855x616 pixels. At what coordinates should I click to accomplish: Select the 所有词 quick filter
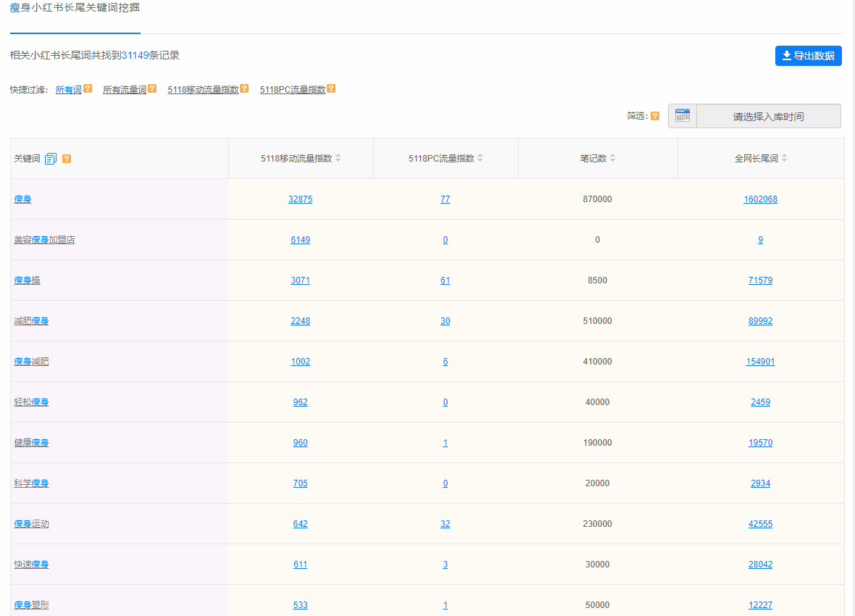coord(69,89)
